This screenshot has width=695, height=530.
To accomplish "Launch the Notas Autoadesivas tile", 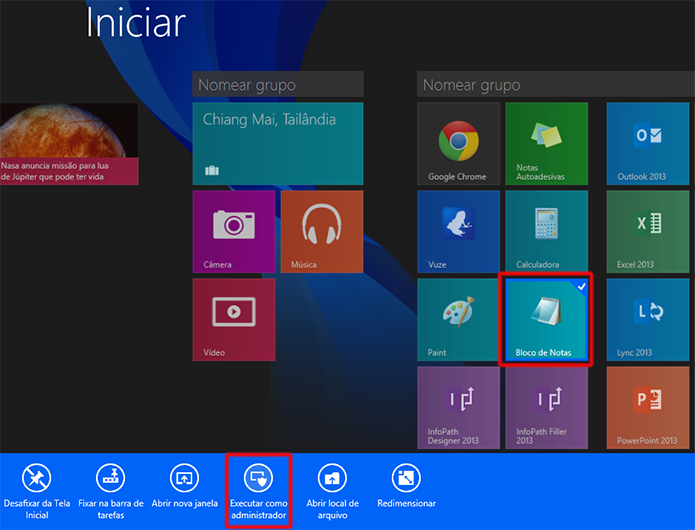I will (547, 144).
